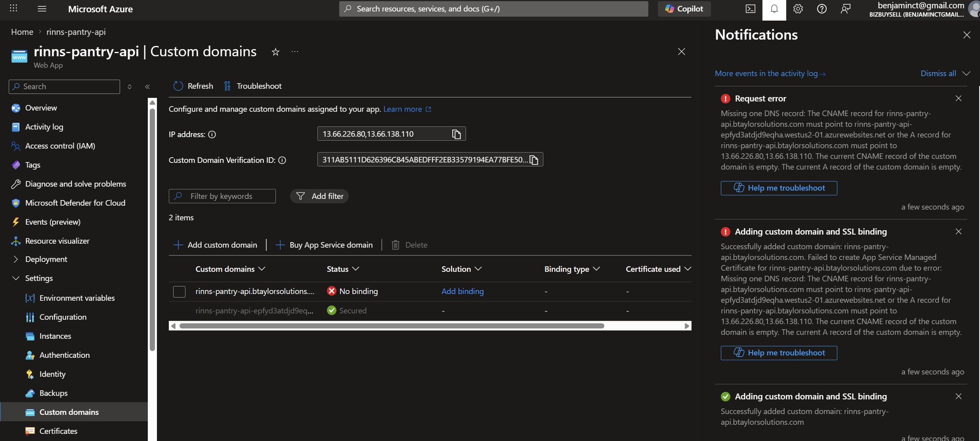Favorite this page with star icon

(275, 52)
